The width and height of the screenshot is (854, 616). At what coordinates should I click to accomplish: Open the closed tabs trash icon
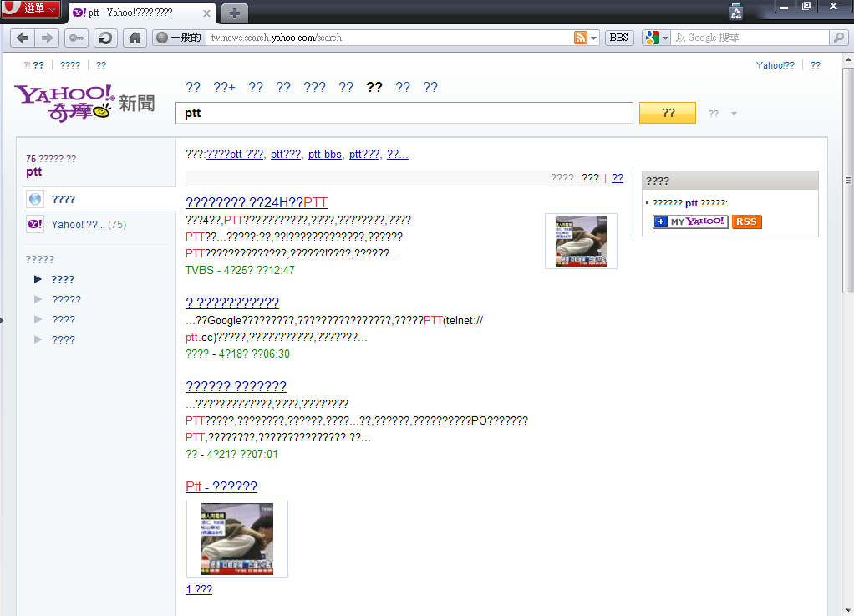(x=736, y=12)
